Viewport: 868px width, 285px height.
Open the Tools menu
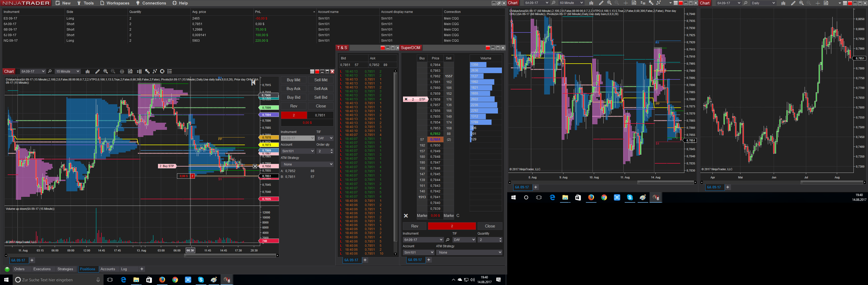pos(85,3)
